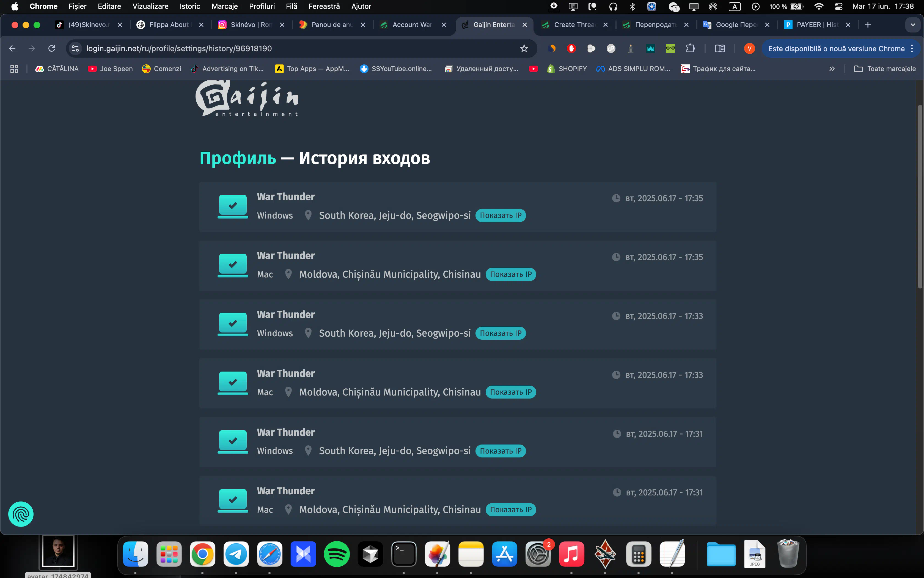Open Telegram from the dock
The image size is (924, 578).
click(x=236, y=554)
